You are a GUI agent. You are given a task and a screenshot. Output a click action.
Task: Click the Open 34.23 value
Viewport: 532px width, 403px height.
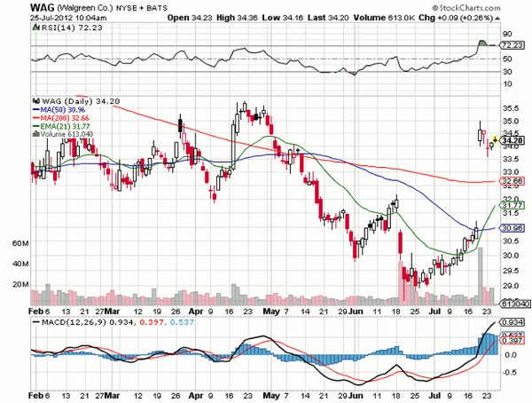coord(191,18)
